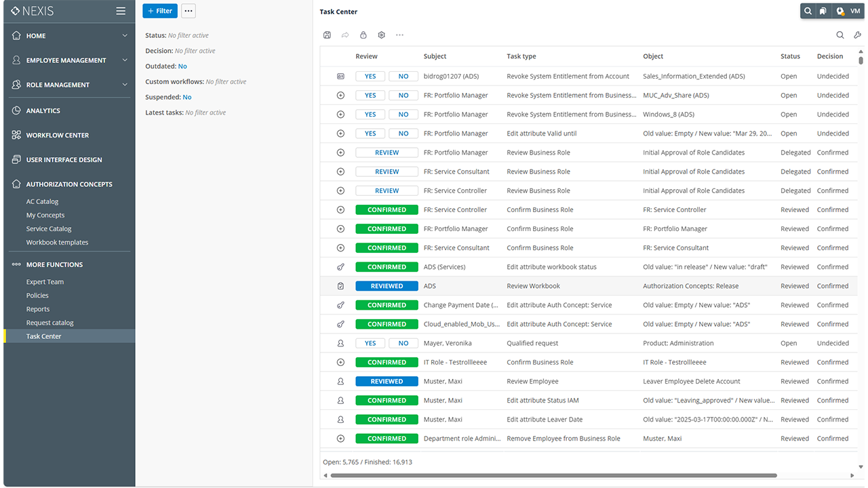Screen dimensions: 868x488
Task: Click the save icon in the Task Center toolbar
Action: 328,35
